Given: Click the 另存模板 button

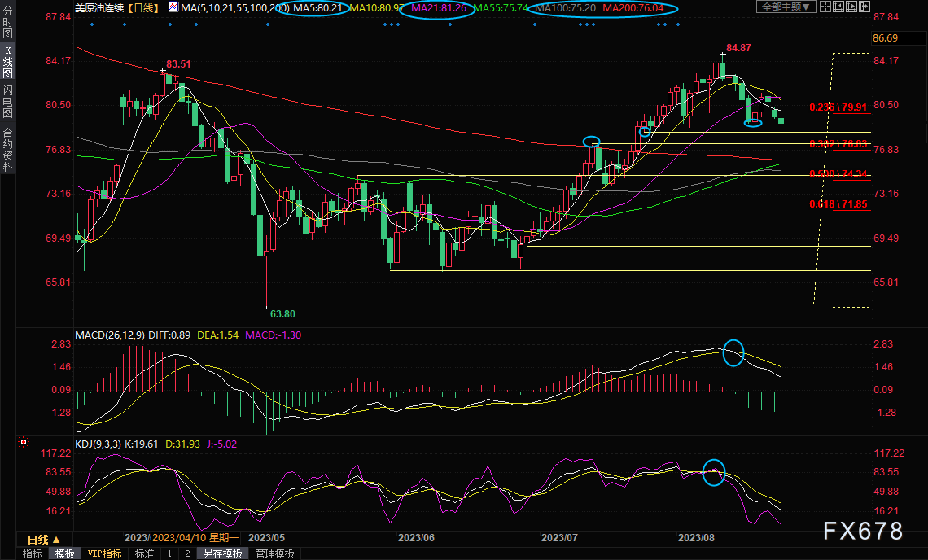Looking at the screenshot, I should tap(222, 553).
